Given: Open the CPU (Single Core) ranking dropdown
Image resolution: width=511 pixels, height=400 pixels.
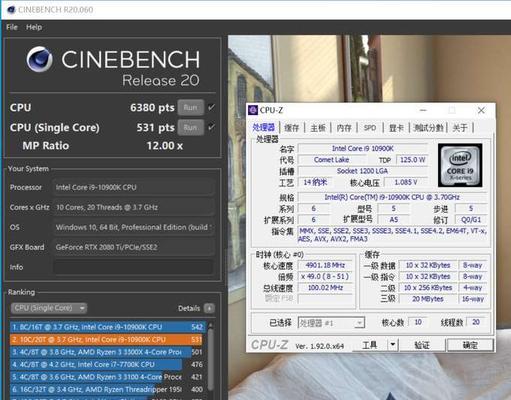Looking at the screenshot, I should tap(49, 308).
